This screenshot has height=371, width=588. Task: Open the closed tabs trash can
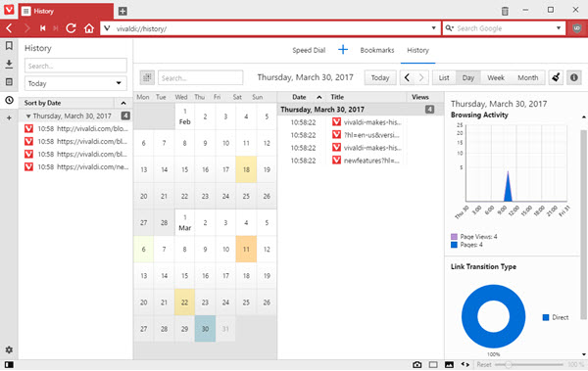click(505, 11)
